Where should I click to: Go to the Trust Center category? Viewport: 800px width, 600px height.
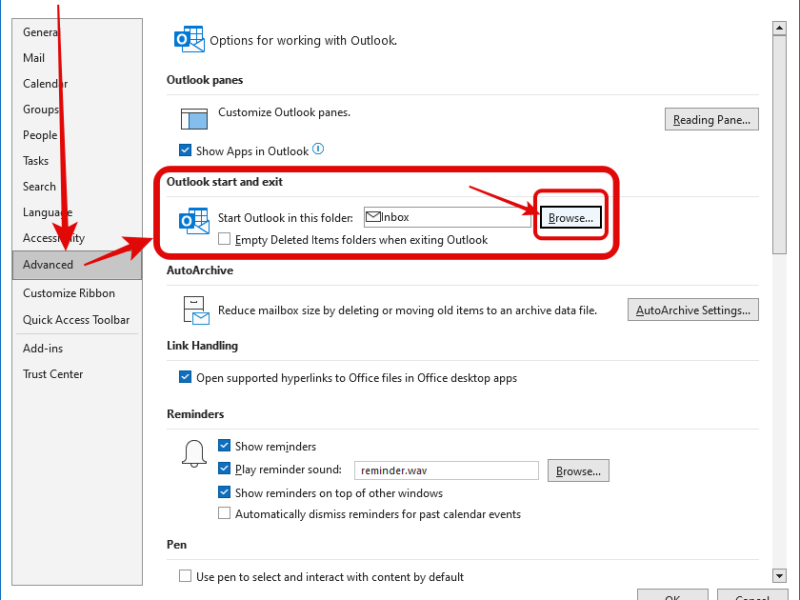point(77,374)
